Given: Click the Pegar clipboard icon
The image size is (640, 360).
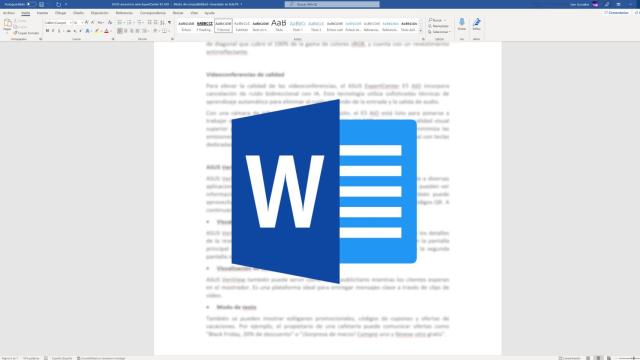Looking at the screenshot, I should (7, 24).
